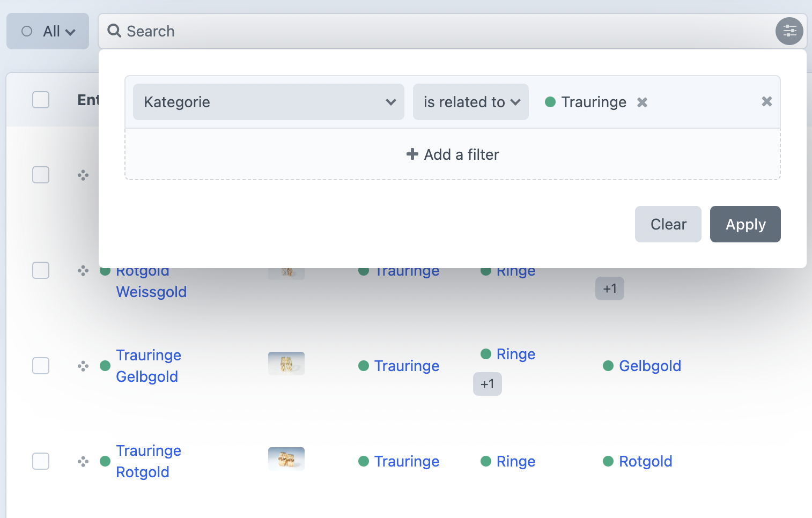
Task: Check the select-all checkbox in the header
Action: pos(41,100)
